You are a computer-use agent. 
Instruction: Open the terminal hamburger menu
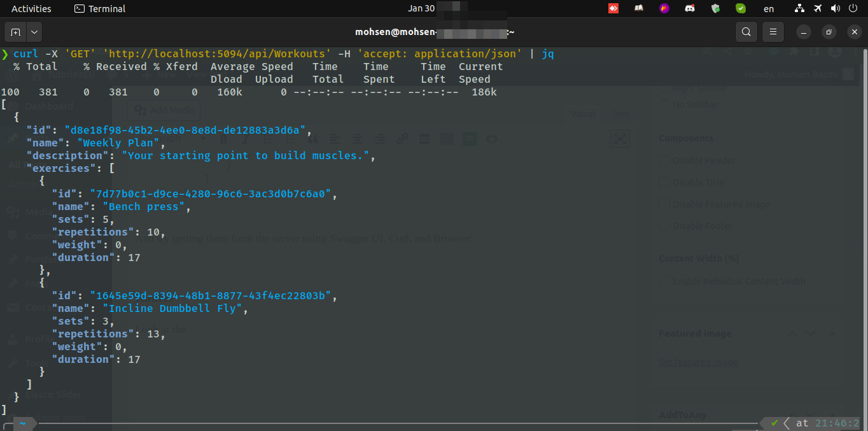point(773,32)
